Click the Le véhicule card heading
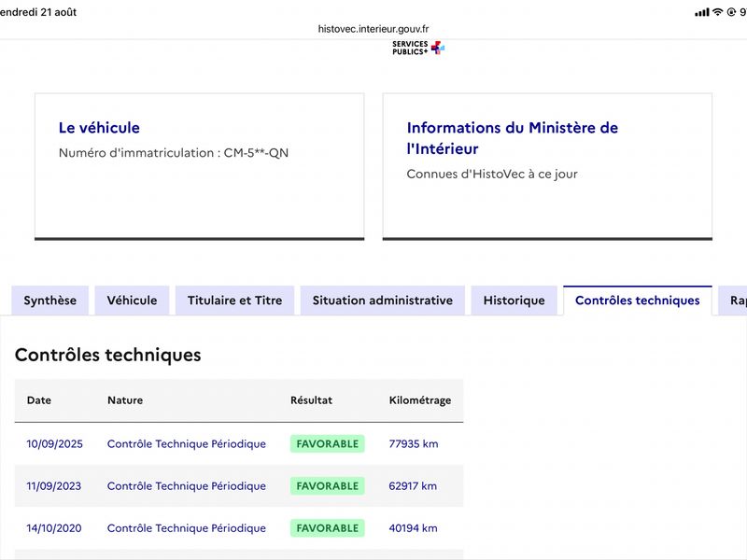The height and width of the screenshot is (560, 747). pos(99,128)
